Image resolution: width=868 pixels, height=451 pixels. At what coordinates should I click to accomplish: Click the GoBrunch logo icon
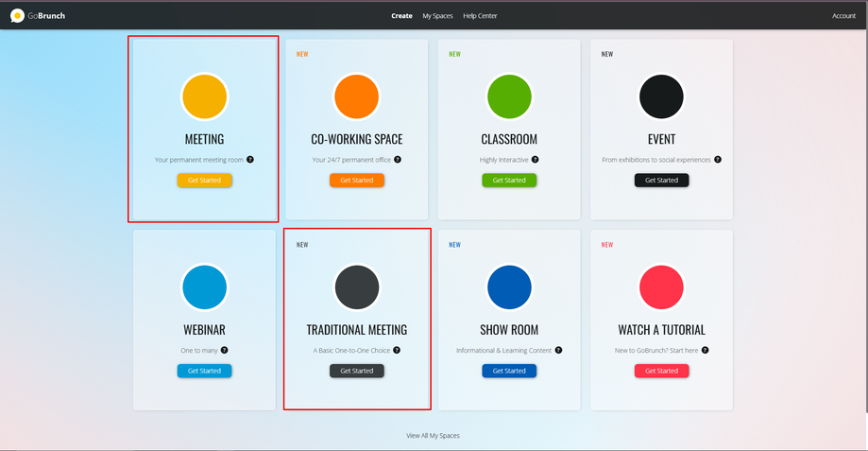(x=17, y=16)
